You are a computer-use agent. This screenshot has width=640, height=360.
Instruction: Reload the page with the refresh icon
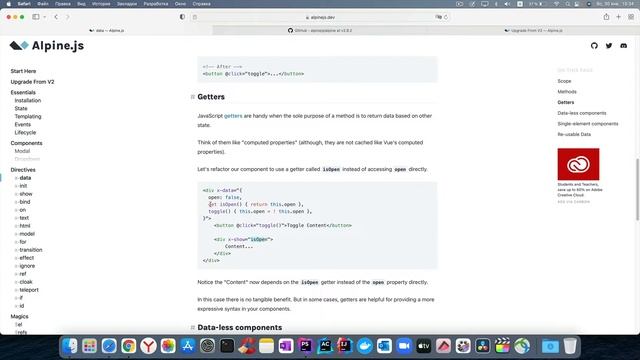[x=446, y=17]
